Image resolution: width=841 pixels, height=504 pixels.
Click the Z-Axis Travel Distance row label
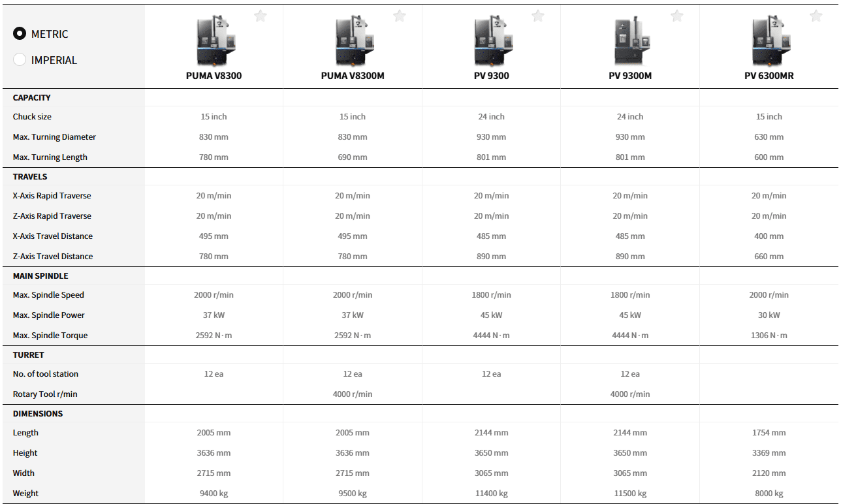coord(53,257)
